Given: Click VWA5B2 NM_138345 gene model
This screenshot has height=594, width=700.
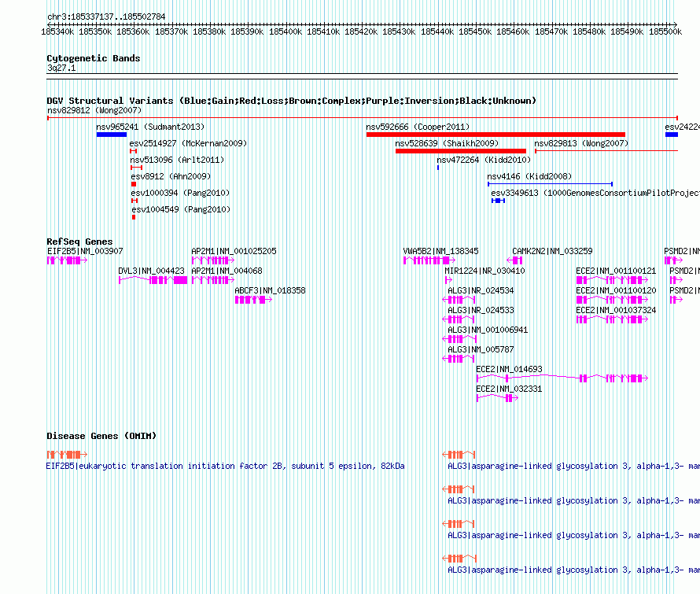Looking at the screenshot, I should pos(429,260).
